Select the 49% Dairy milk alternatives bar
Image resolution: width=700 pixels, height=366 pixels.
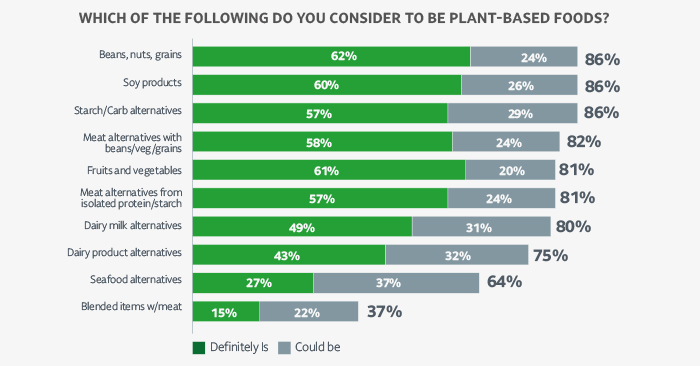(302, 226)
